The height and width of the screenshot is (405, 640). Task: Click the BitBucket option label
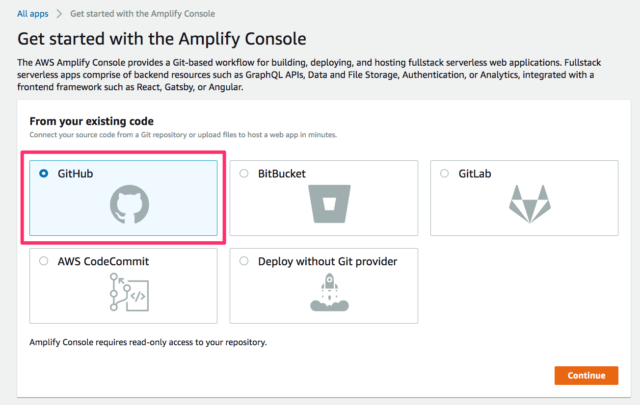point(282,174)
